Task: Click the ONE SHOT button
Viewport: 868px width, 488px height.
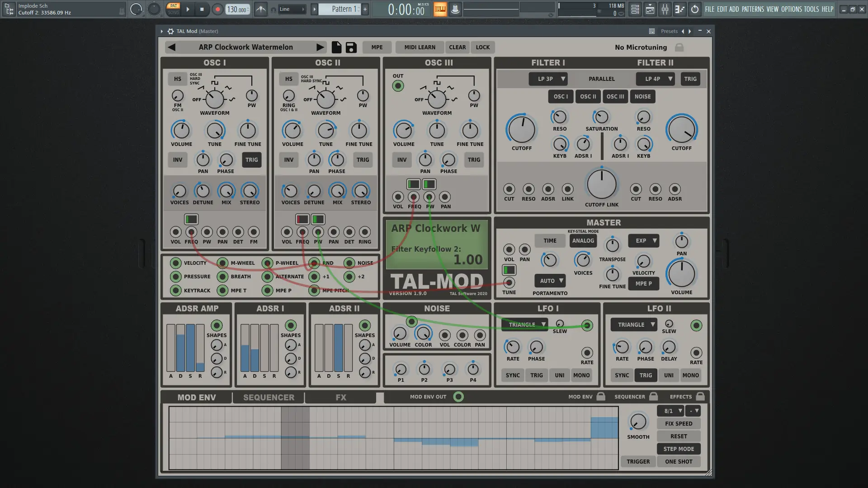Action: pos(678,461)
